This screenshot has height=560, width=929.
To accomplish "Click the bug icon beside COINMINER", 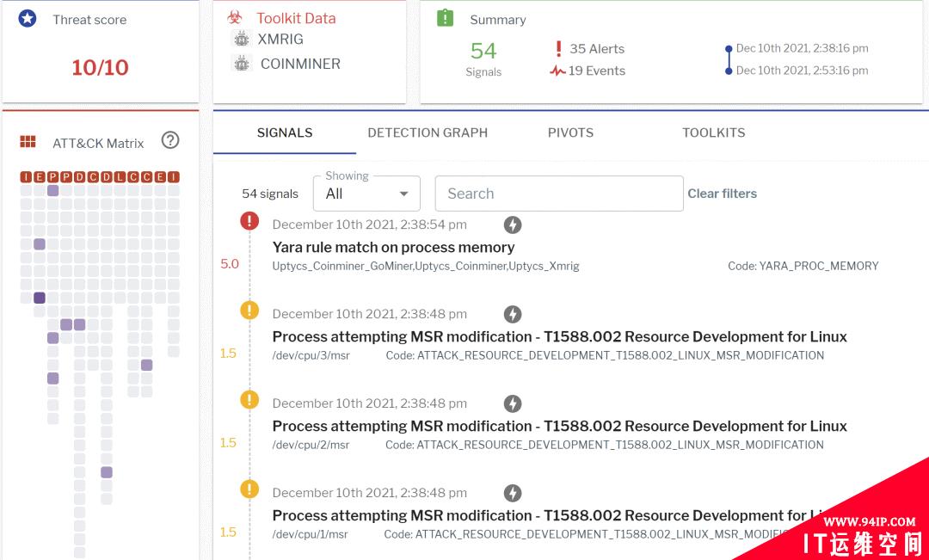I will coord(242,64).
